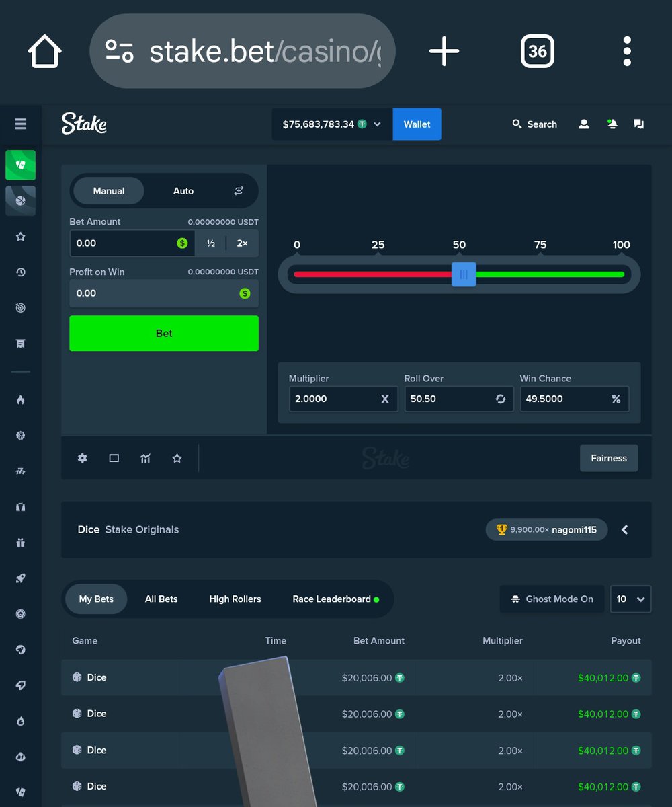Click the Payout column header
Image resolution: width=672 pixels, height=807 pixels.
pyautogui.click(x=626, y=640)
